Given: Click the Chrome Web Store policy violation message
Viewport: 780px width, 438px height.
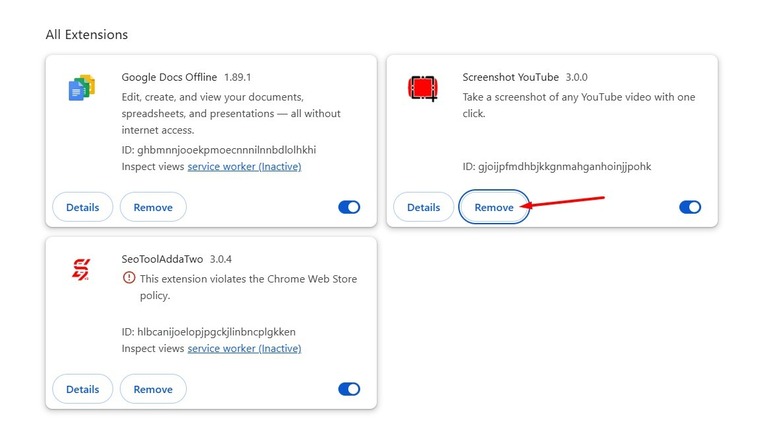Looking at the screenshot, I should pos(248,287).
